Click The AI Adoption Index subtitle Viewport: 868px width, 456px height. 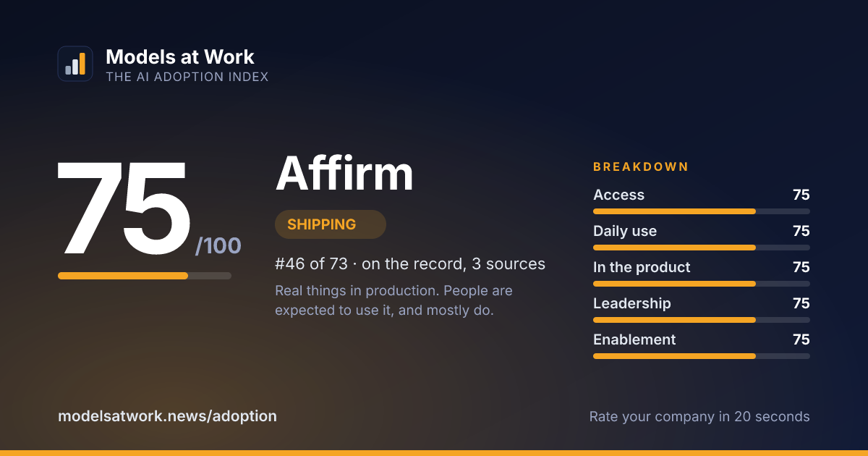187,77
